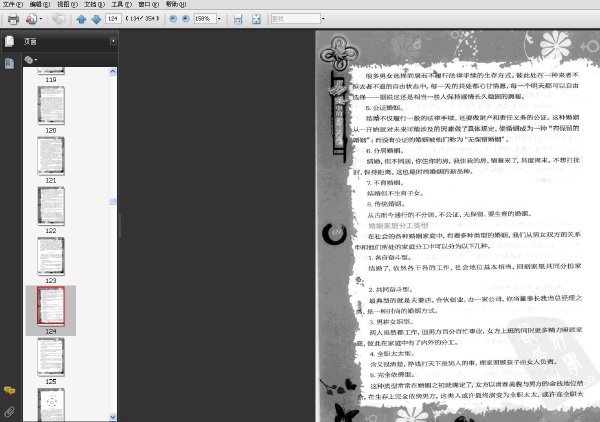This screenshot has height=422, width=600.
Task: Expand the dropdown arrow beside the share icon
Action: [41, 19]
